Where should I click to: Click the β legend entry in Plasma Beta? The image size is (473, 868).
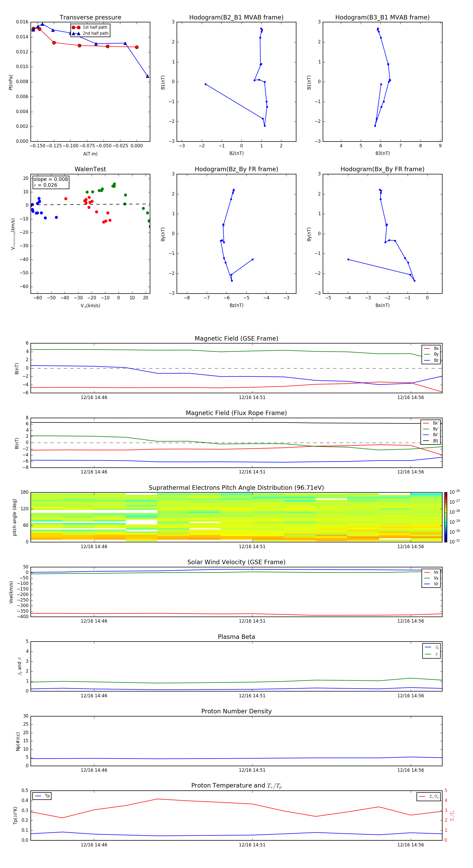coord(431,654)
